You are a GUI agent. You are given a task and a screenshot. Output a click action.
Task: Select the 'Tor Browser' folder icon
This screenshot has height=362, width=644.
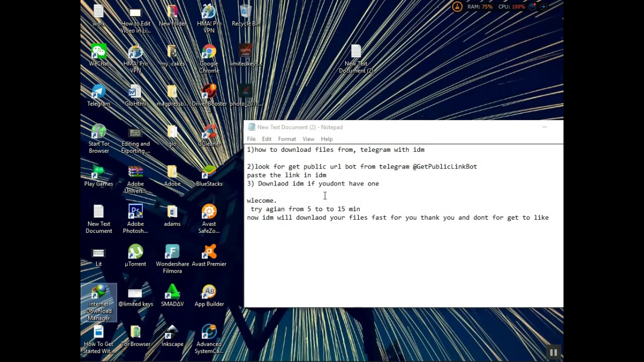point(135,336)
